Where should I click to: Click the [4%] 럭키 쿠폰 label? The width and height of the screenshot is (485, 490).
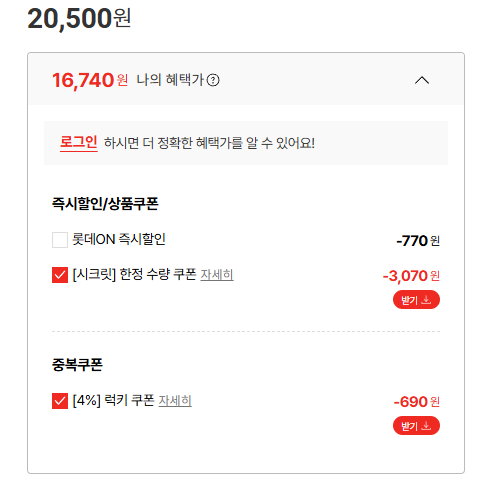click(113, 400)
